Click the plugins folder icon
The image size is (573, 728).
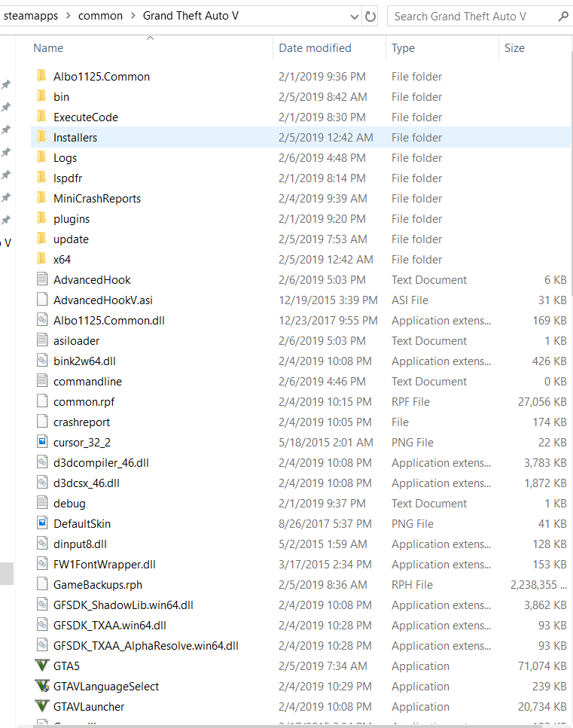click(42, 218)
